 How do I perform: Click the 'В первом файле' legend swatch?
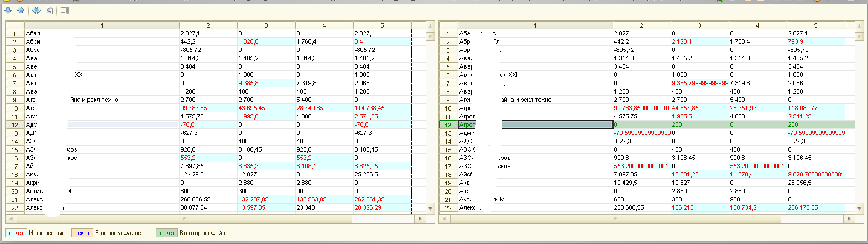click(82, 233)
